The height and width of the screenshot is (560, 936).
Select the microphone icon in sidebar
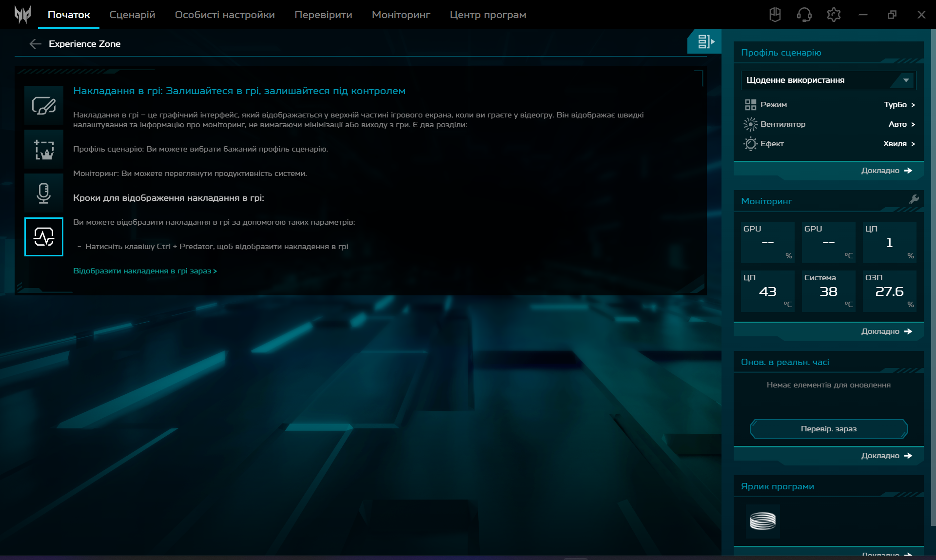pyautogui.click(x=44, y=193)
